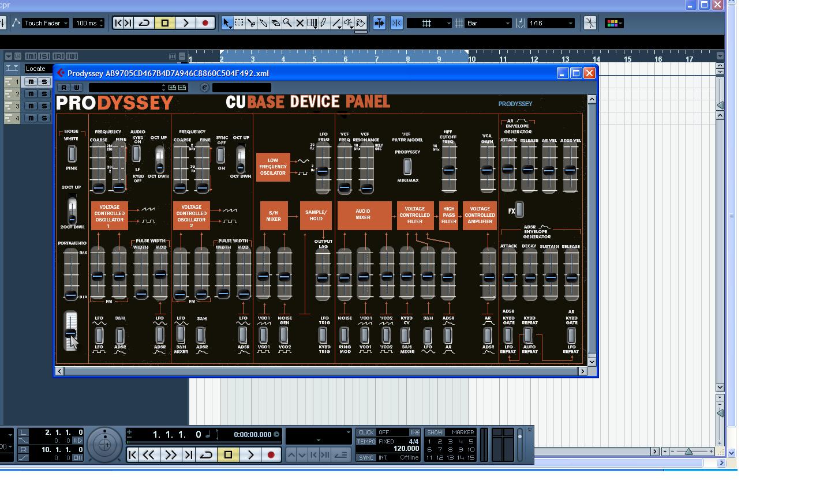Viewport: 831px width, 504px height.
Task: Mute track 1
Action: coord(31,82)
